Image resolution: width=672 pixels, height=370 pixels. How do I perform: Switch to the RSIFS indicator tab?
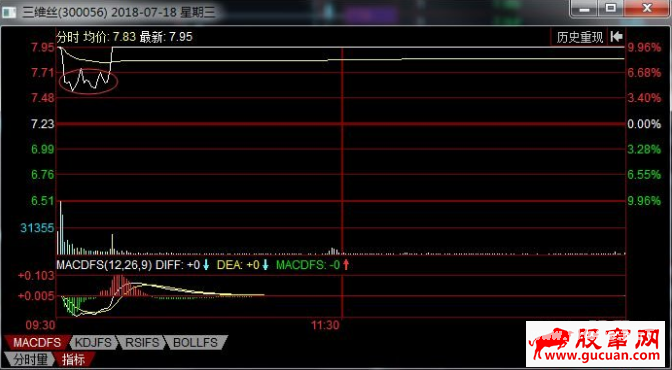(x=142, y=343)
